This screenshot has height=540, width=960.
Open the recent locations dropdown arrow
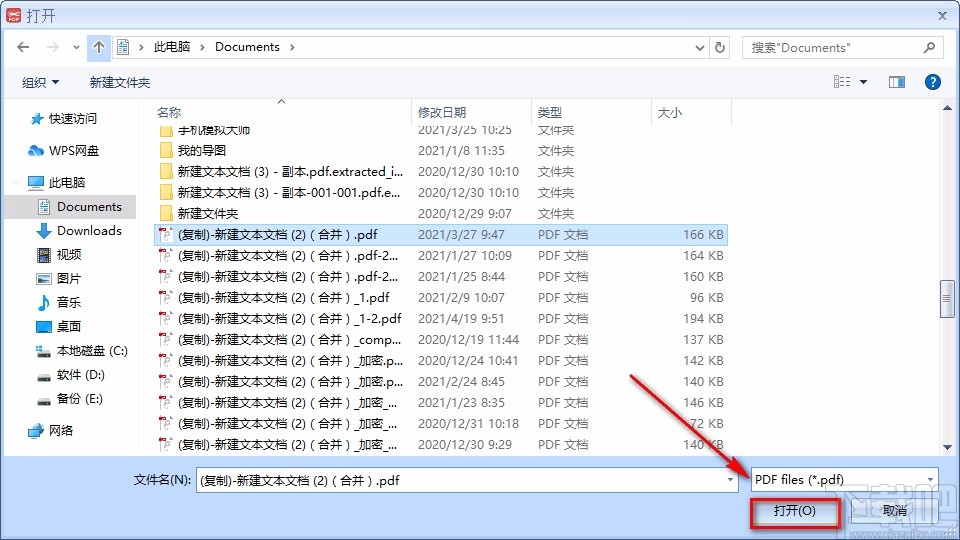pyautogui.click(x=76, y=48)
